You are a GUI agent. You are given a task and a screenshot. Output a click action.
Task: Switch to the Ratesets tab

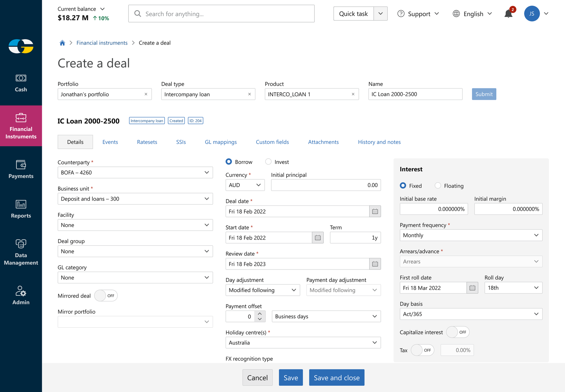click(x=147, y=142)
